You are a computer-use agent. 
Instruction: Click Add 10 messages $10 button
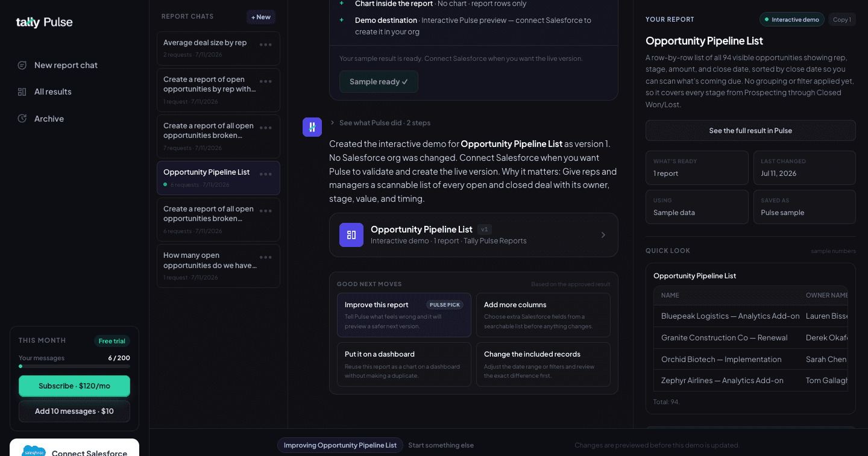tap(74, 411)
